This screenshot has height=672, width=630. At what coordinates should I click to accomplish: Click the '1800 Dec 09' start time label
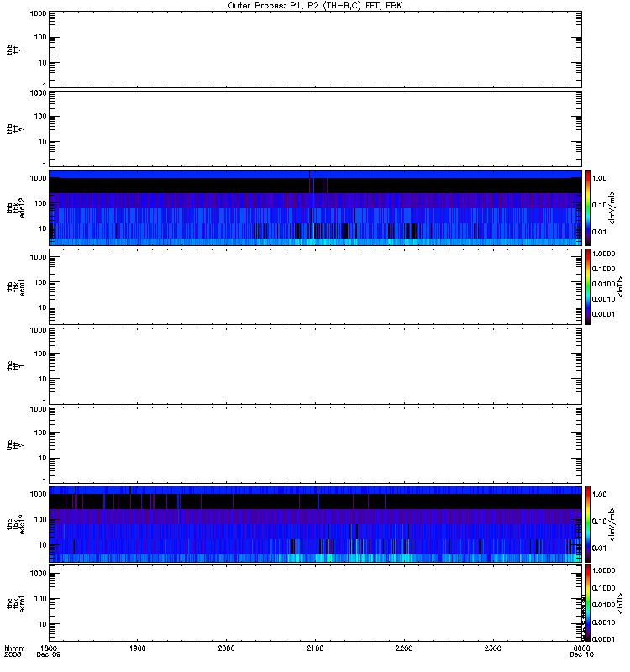(x=49, y=652)
